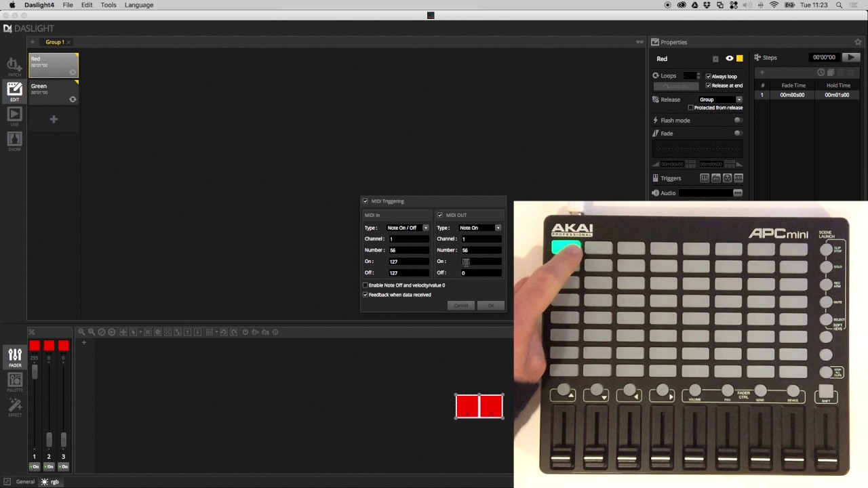Turn on the Flash mode switch
Screen dimensions: 868x488
click(x=738, y=121)
